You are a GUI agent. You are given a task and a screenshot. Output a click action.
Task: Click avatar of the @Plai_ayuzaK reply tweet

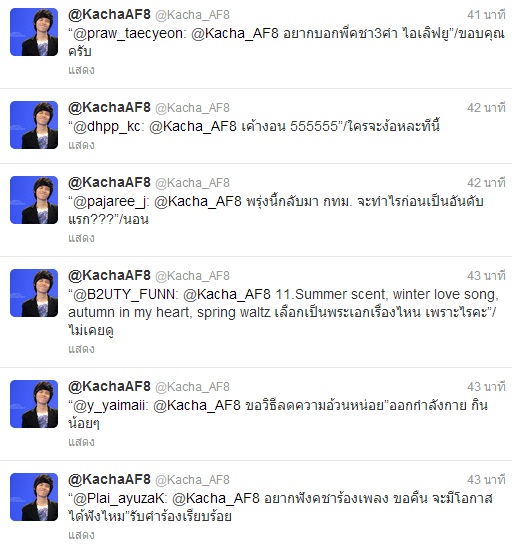34,497
